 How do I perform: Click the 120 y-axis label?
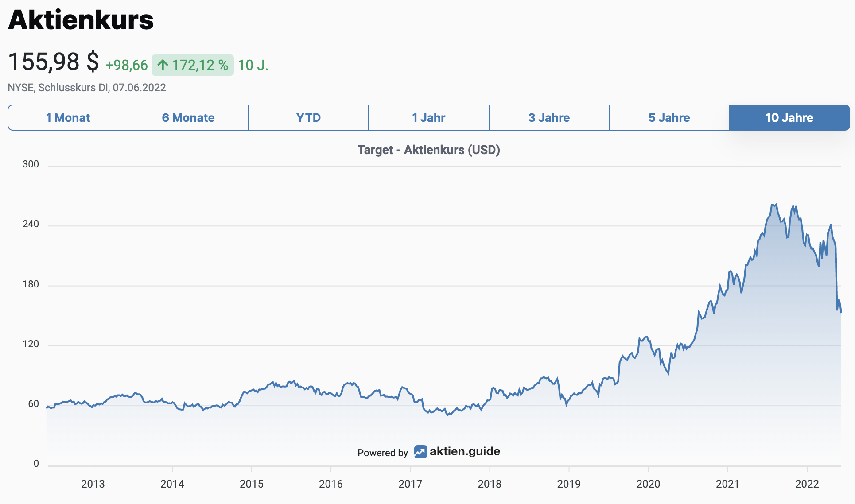(x=31, y=344)
